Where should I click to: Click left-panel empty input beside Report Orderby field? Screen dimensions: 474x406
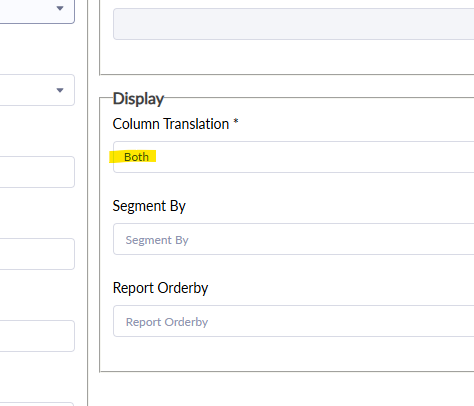point(37,336)
